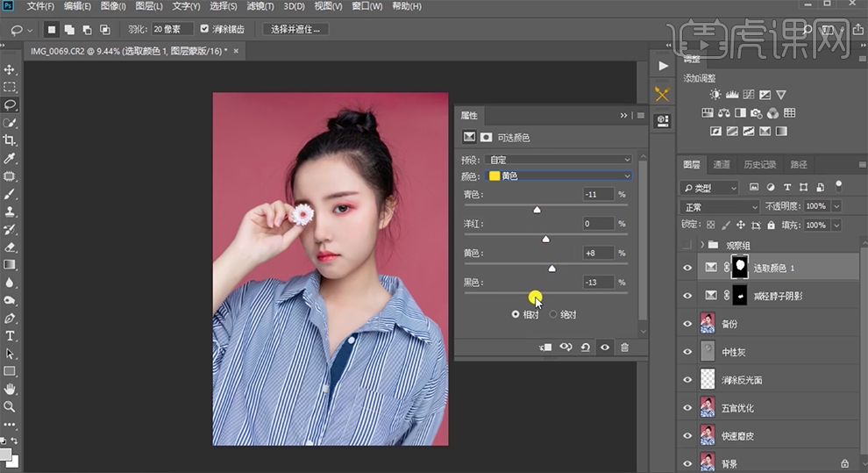This screenshot has height=473, width=868.
Task: Open the 预设 preset dropdown
Action: pyautogui.click(x=559, y=160)
